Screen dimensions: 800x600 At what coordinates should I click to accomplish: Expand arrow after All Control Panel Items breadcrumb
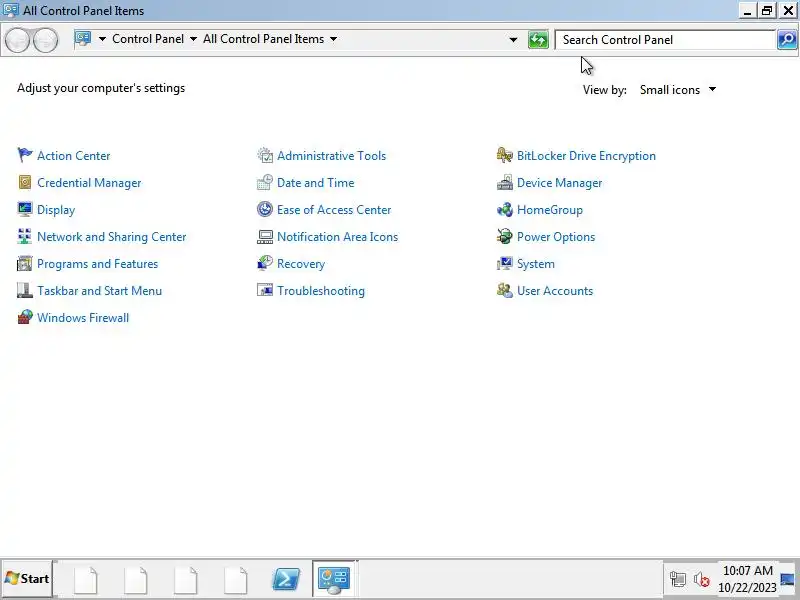pyautogui.click(x=333, y=39)
